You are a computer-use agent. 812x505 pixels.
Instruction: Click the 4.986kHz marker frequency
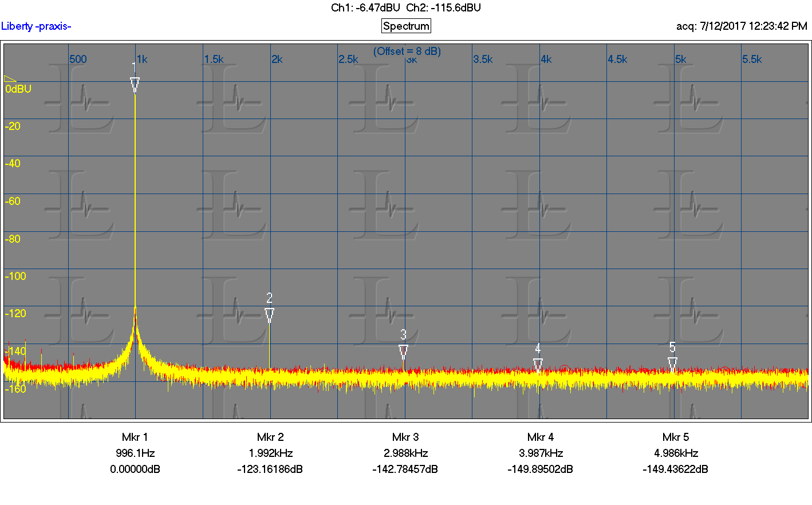pyautogui.click(x=676, y=453)
